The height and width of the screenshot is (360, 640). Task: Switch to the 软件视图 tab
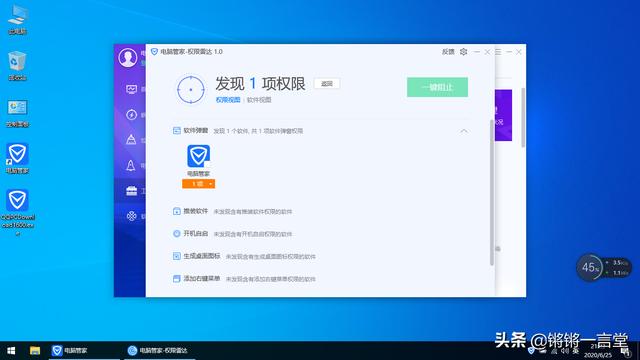(259, 100)
